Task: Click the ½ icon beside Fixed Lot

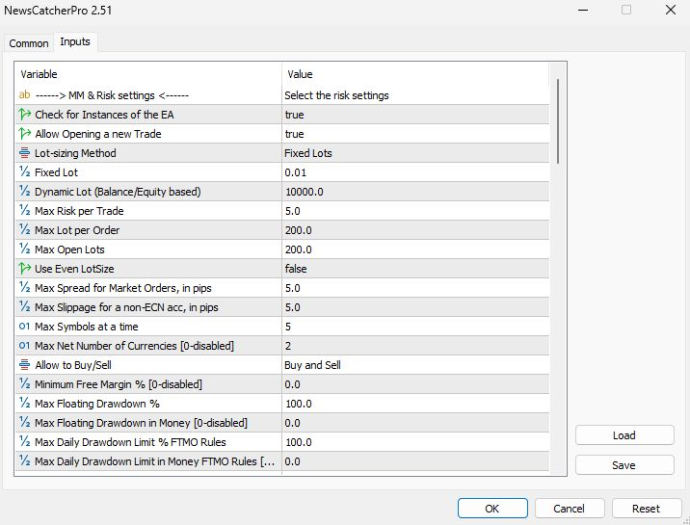Action: pos(25,172)
